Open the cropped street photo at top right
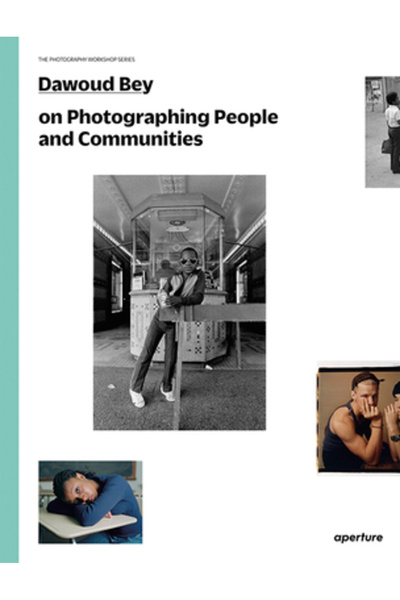This screenshot has width=400, height=600. (382, 132)
